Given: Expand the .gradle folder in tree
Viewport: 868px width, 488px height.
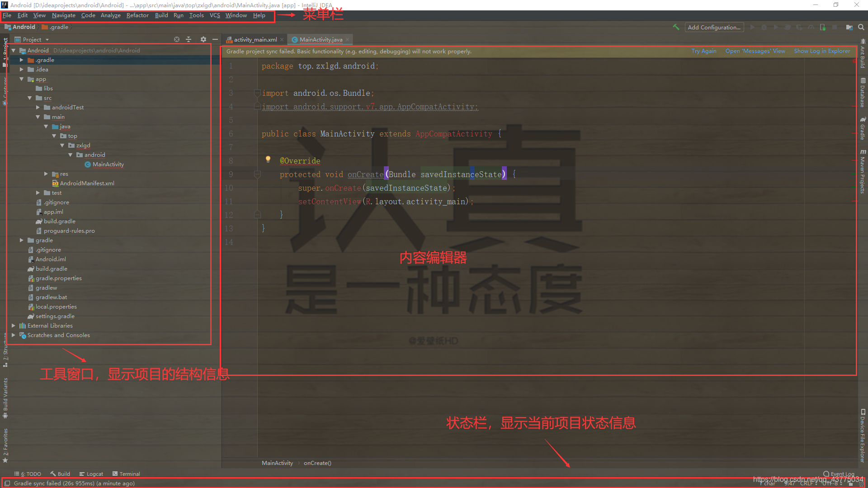Looking at the screenshot, I should click(21, 60).
